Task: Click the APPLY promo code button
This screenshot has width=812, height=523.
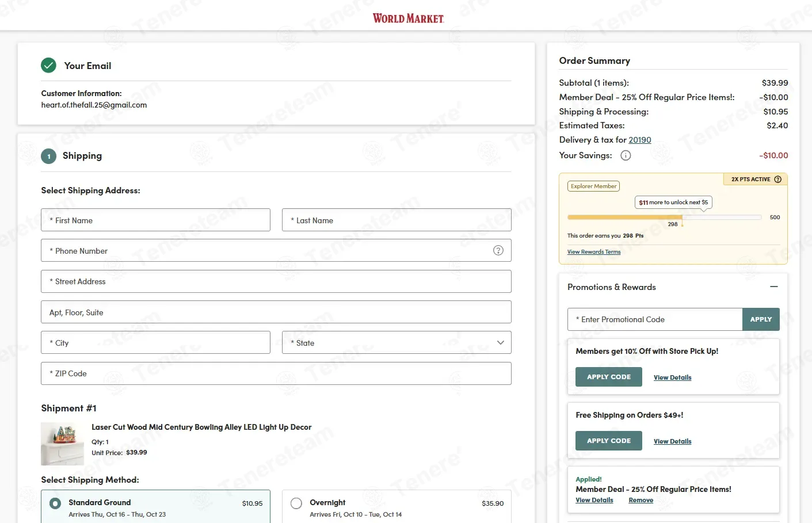Action: (761, 319)
